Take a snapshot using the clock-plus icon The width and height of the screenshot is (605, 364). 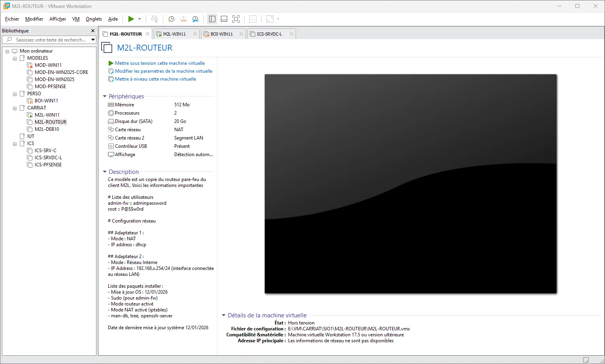[x=171, y=19]
